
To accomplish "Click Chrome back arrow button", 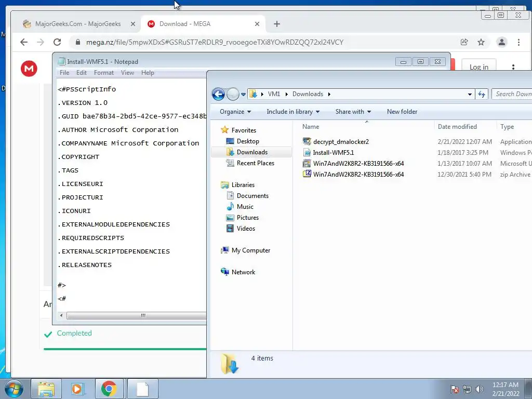I will tap(24, 42).
